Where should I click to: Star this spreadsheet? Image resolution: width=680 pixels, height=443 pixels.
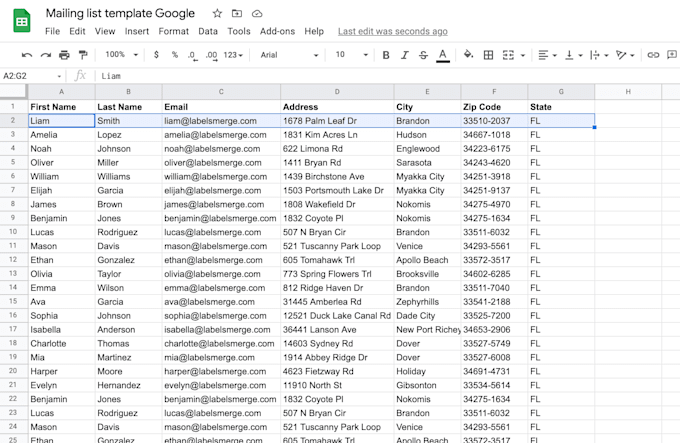coord(217,13)
